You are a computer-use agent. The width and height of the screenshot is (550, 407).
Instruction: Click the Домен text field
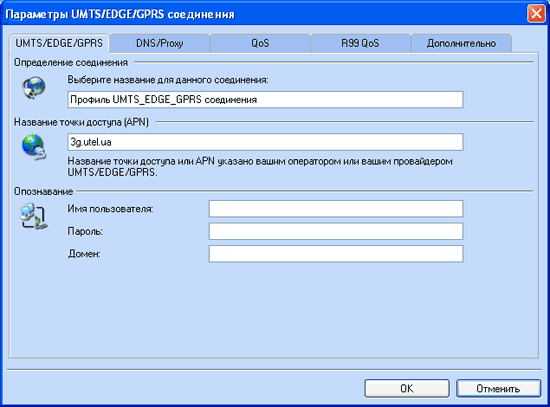[336, 254]
